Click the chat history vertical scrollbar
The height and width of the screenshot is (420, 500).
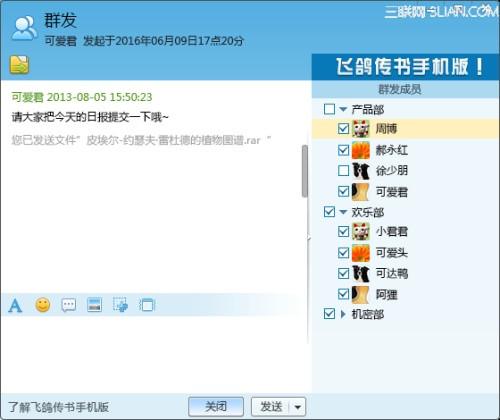click(305, 171)
